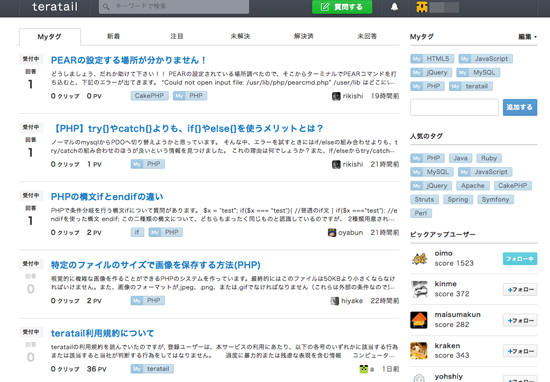Select MySQL tag in Myタグ

(x=478, y=73)
